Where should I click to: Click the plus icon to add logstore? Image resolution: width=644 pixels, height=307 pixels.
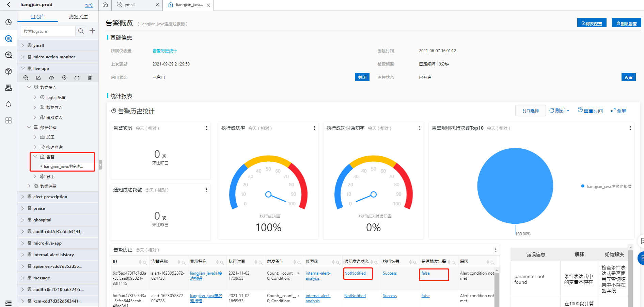92,31
